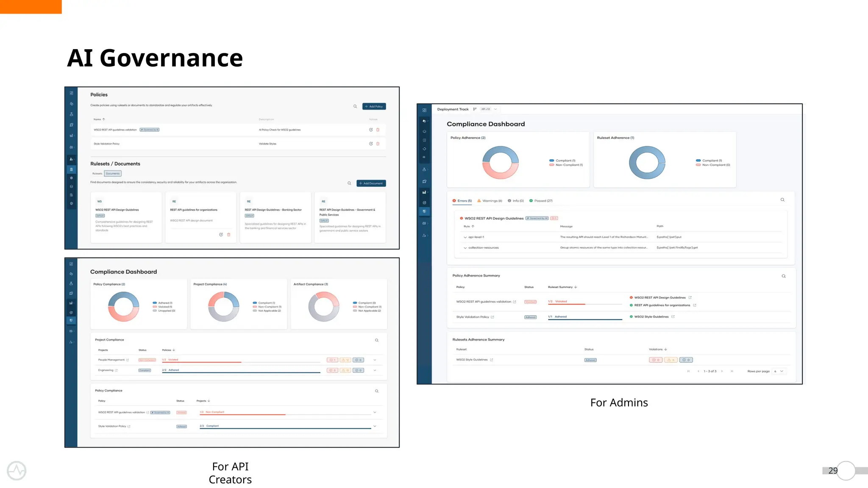Sort Policy Compliance by Projects column arrow
The height and width of the screenshot is (488, 868).
tap(209, 401)
